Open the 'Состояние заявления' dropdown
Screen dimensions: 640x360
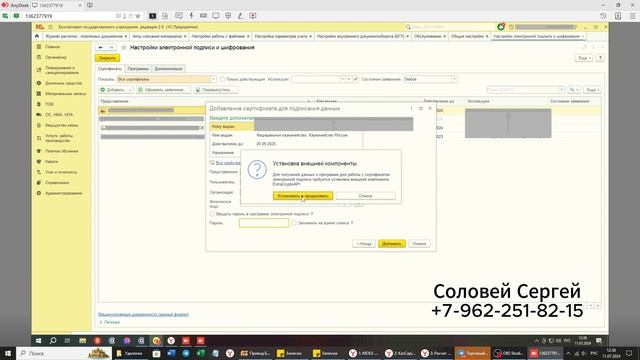coord(454,79)
